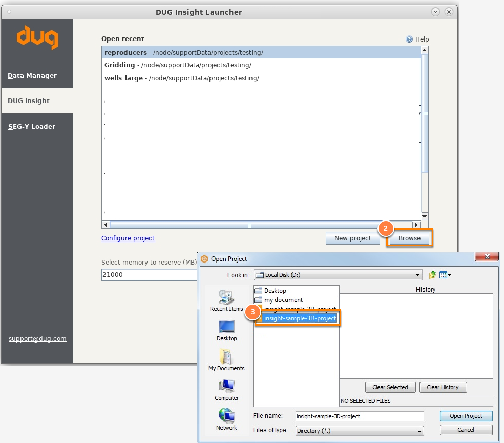Select Recent Items shortcut icon
Image resolution: width=504 pixels, height=443 pixels.
(226, 300)
